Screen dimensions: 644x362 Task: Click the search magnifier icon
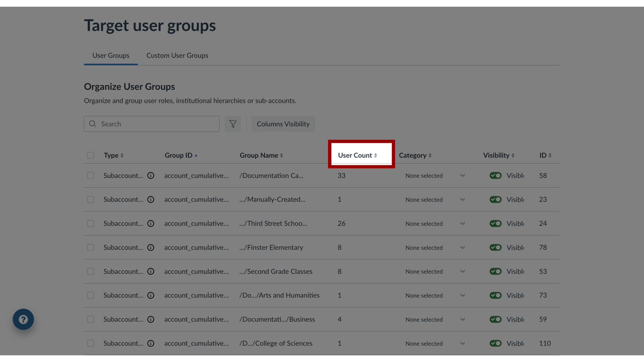coord(93,124)
